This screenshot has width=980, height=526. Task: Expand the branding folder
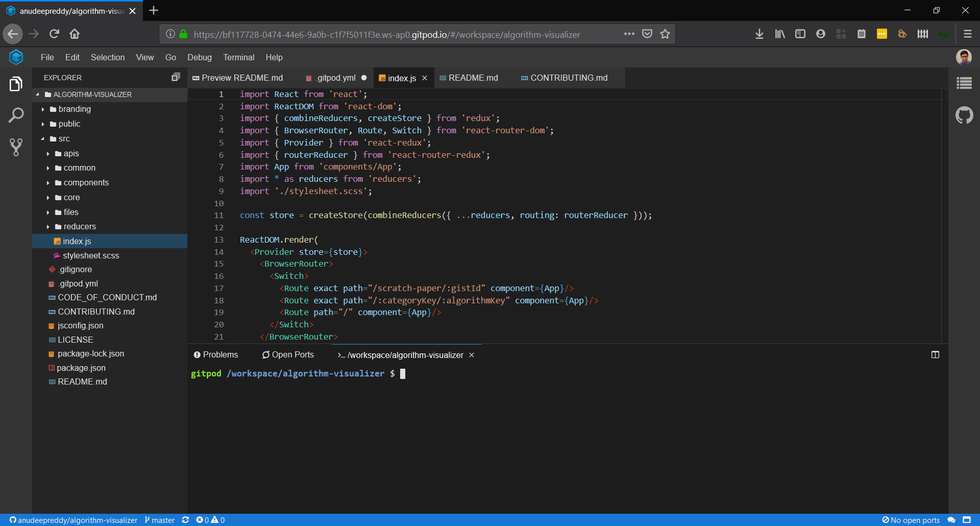(43, 109)
